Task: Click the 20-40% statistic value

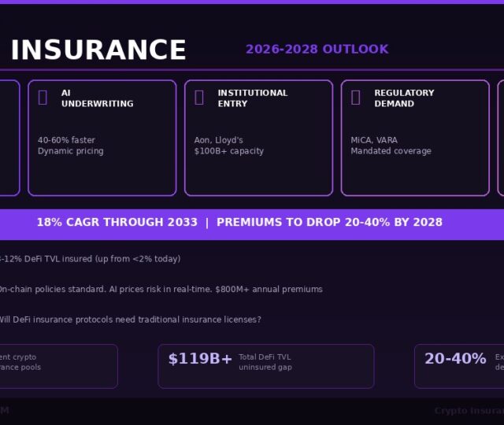Action: (455, 359)
